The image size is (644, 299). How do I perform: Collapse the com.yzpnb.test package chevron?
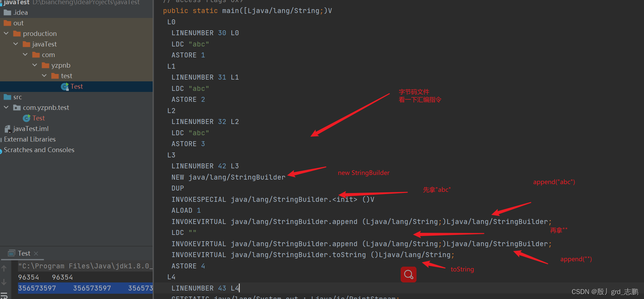point(6,107)
